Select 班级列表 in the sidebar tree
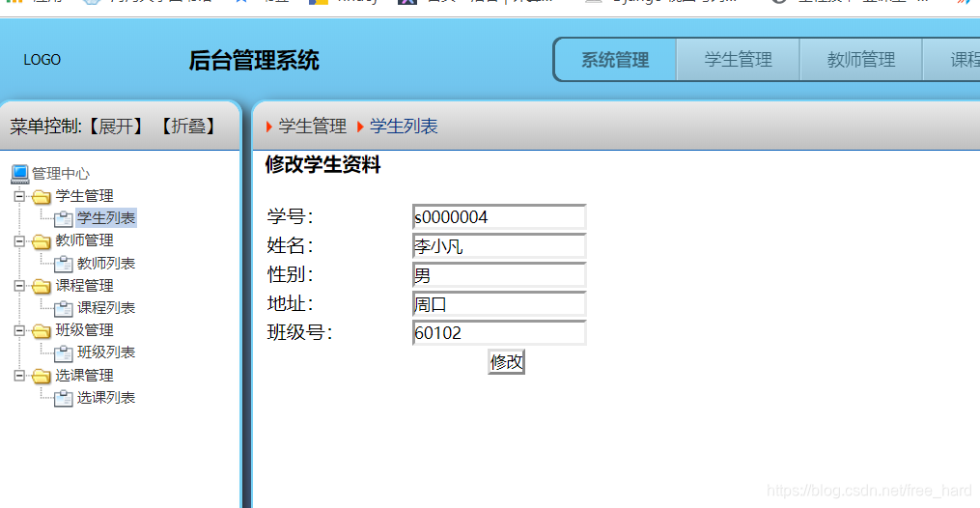980x508 pixels. [106, 353]
